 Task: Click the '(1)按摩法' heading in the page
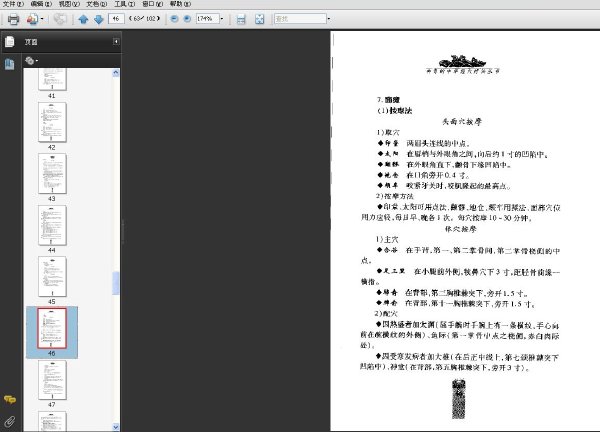395,111
